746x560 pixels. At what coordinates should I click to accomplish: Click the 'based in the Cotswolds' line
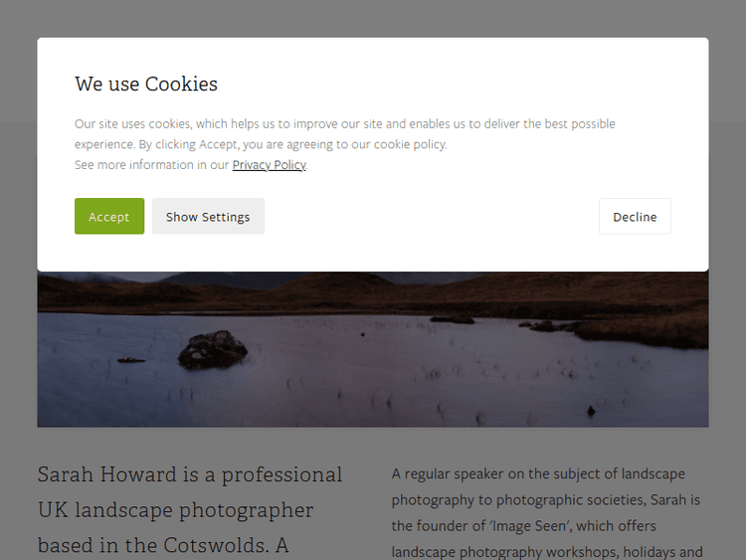click(x=163, y=545)
